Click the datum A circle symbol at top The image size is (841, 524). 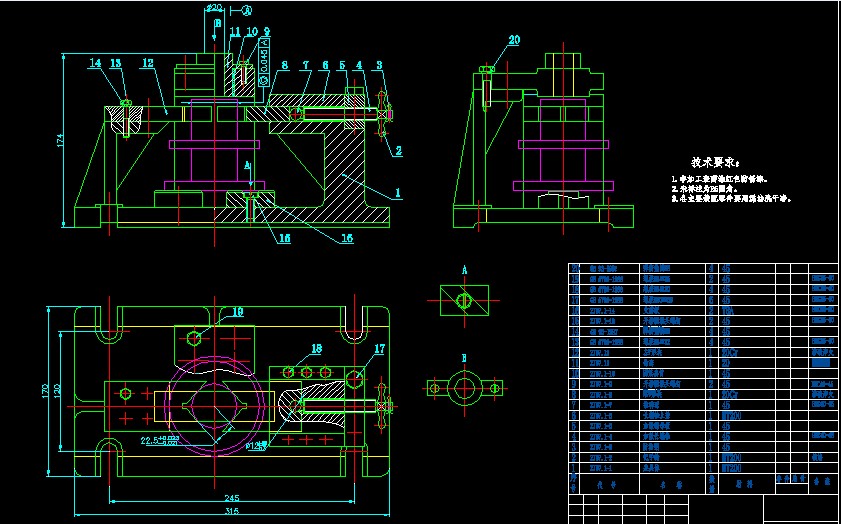point(246,10)
